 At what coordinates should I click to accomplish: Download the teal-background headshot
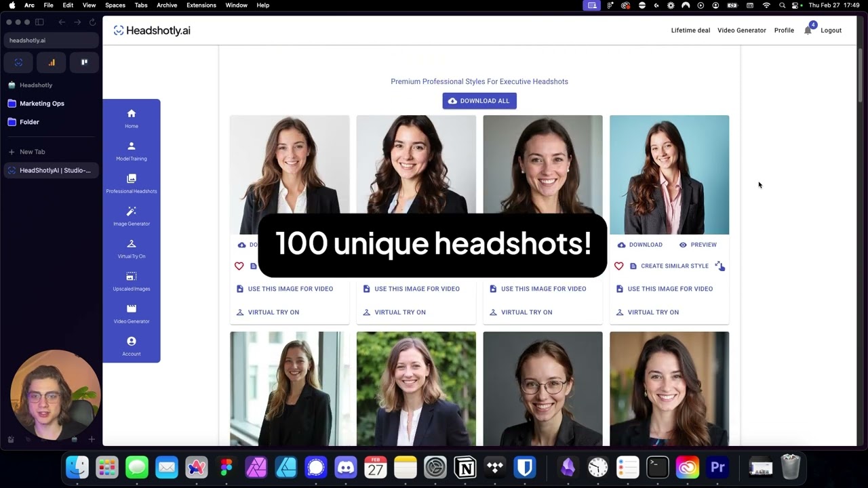[x=639, y=245]
